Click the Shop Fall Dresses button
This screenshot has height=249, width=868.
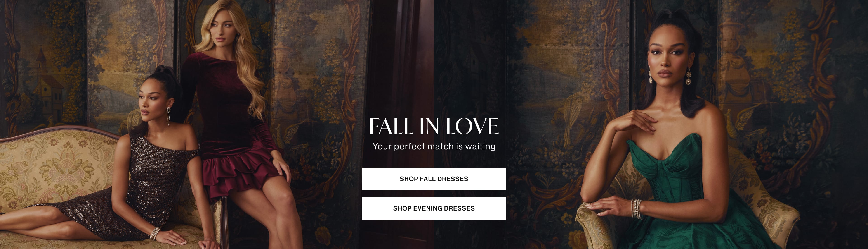(434, 179)
